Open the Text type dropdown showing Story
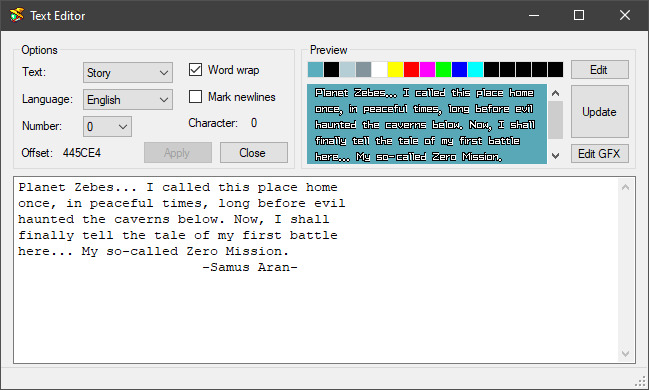 tap(127, 73)
